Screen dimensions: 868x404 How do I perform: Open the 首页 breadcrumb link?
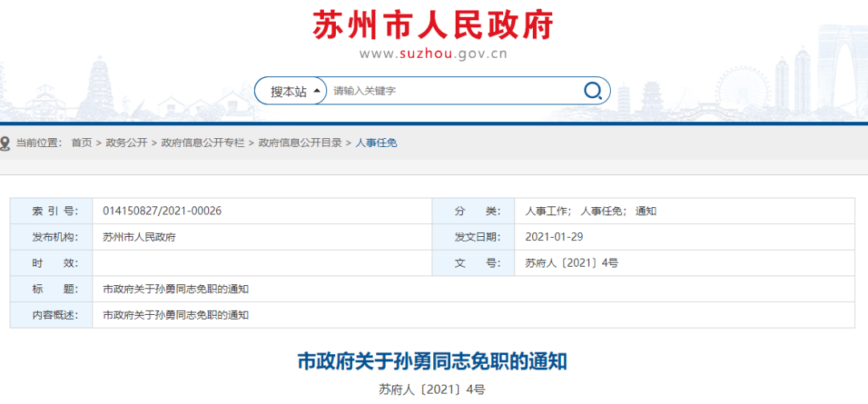pyautogui.click(x=81, y=143)
